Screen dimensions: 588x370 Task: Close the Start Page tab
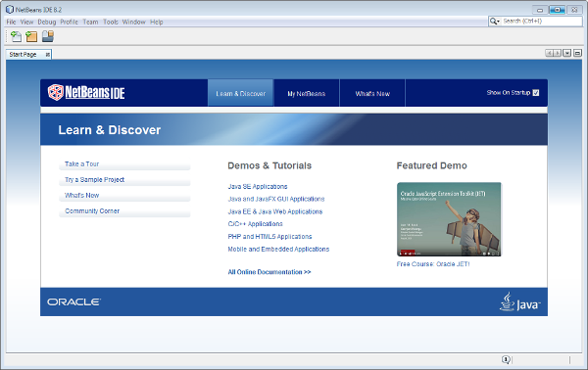(48, 55)
